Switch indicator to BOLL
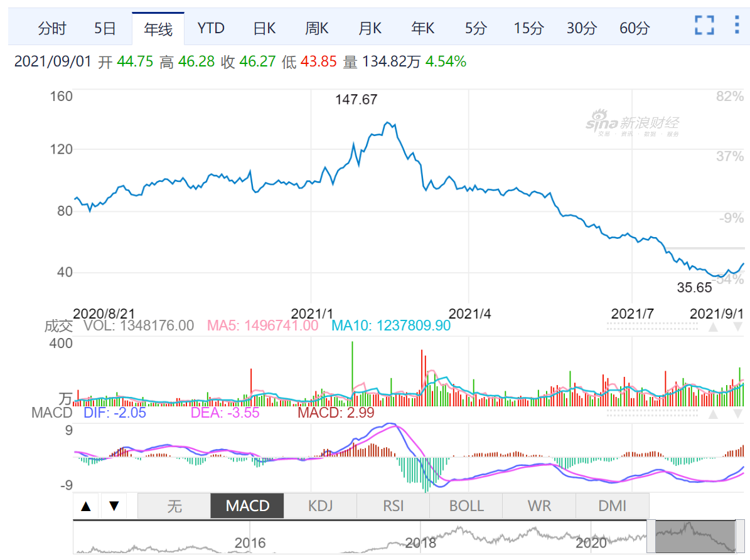The image size is (750, 560). click(466, 506)
